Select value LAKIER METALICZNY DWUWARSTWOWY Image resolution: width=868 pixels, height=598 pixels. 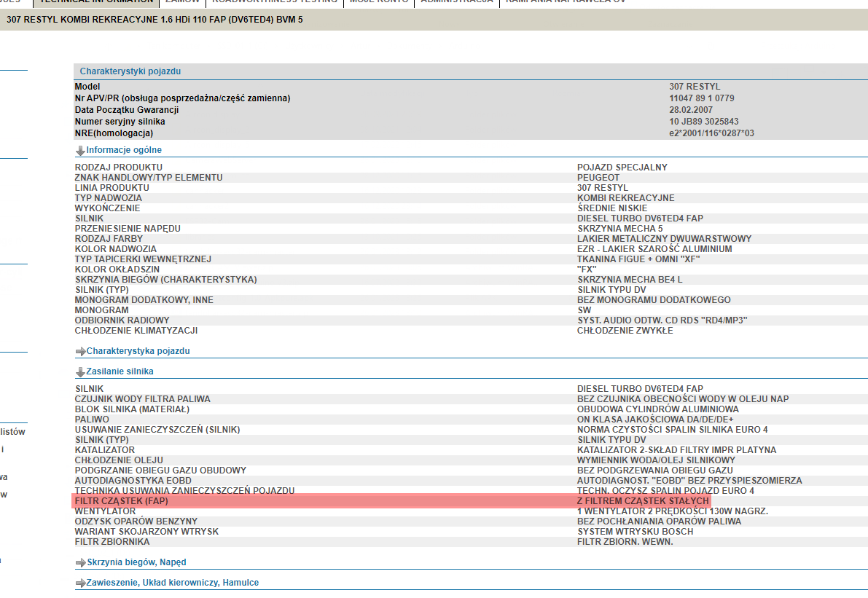664,239
